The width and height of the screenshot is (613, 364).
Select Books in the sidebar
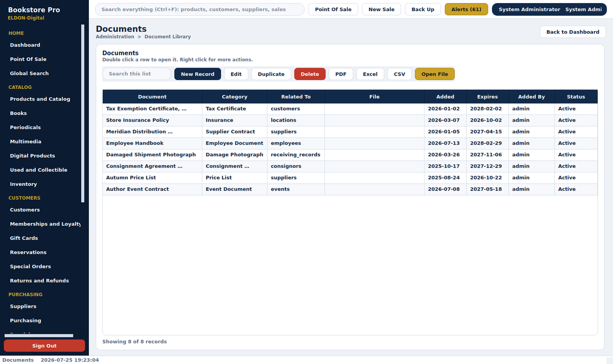click(18, 113)
